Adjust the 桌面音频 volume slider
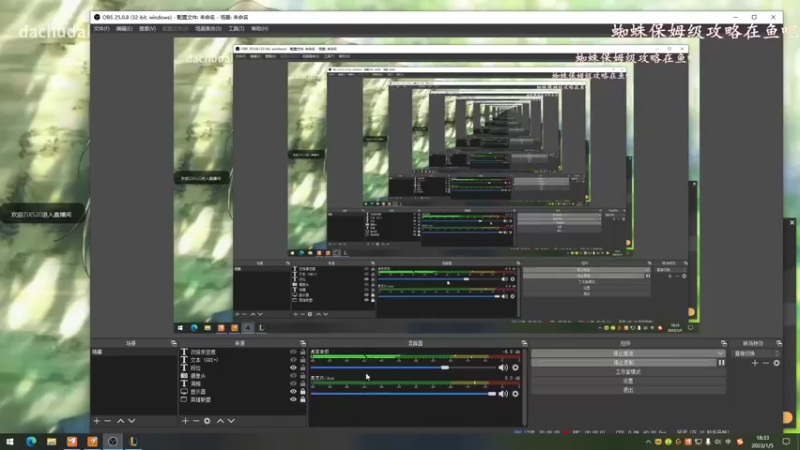This screenshot has width=800, height=450. point(403,367)
